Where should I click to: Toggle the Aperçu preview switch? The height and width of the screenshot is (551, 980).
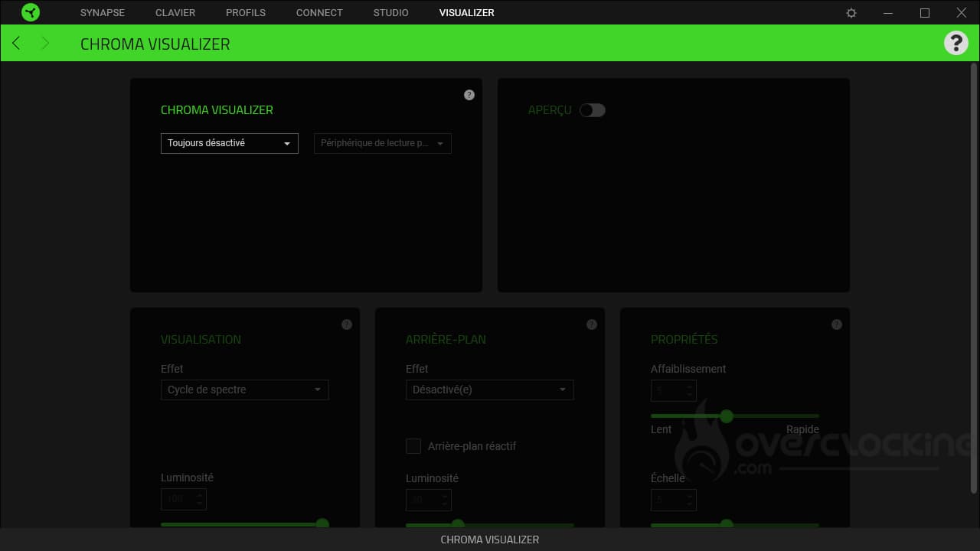(x=593, y=110)
